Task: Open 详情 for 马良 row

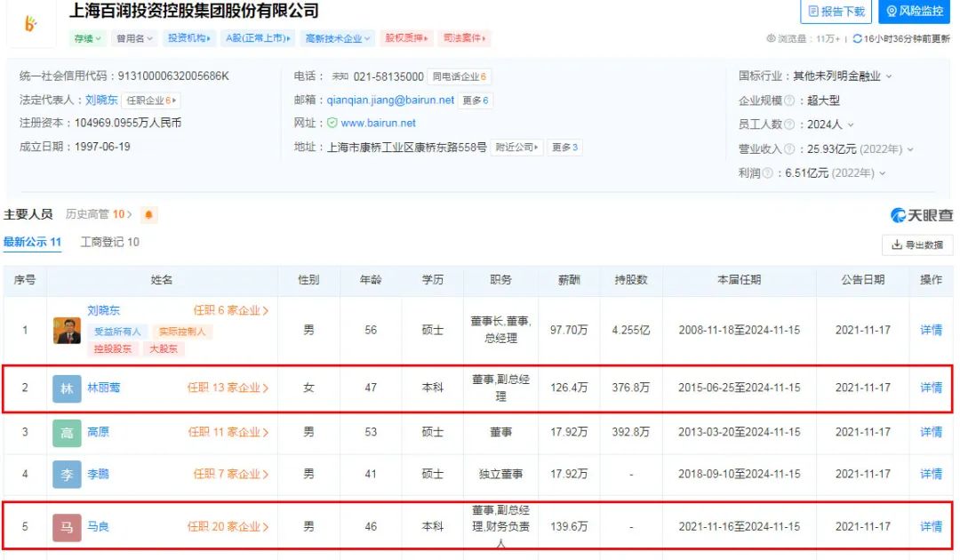Action: point(932,526)
